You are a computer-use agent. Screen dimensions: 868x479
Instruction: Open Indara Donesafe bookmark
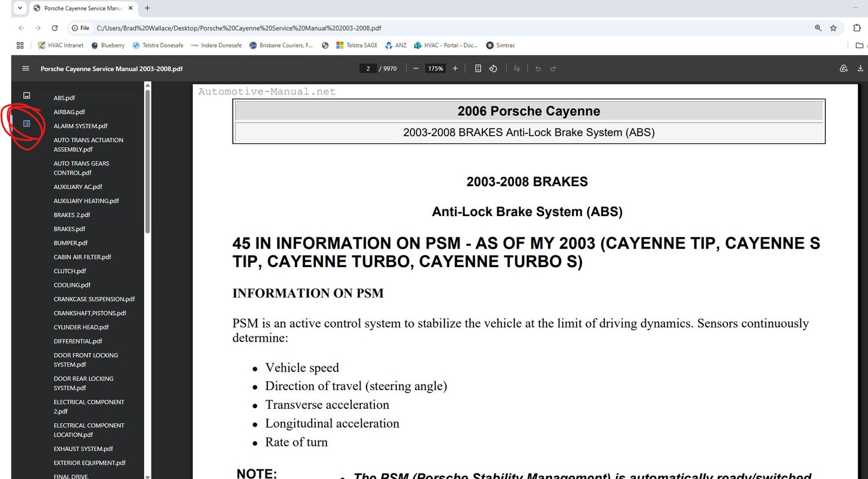pyautogui.click(x=216, y=45)
